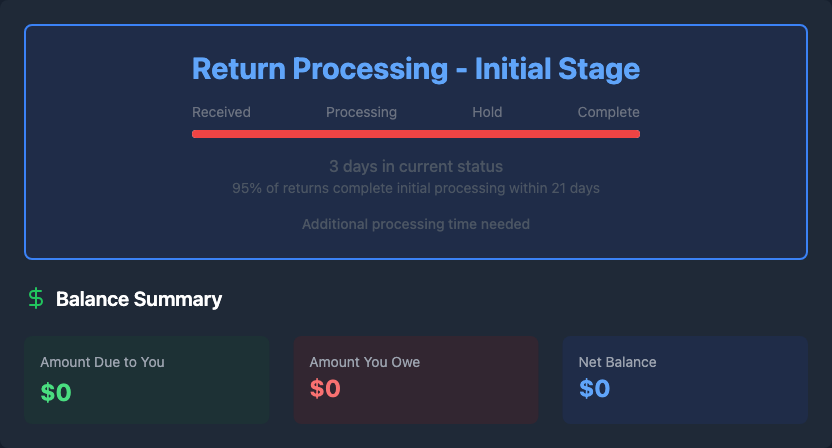The height and width of the screenshot is (448, 832).
Task: Click the 3 days in current status text
Action: coord(415,166)
